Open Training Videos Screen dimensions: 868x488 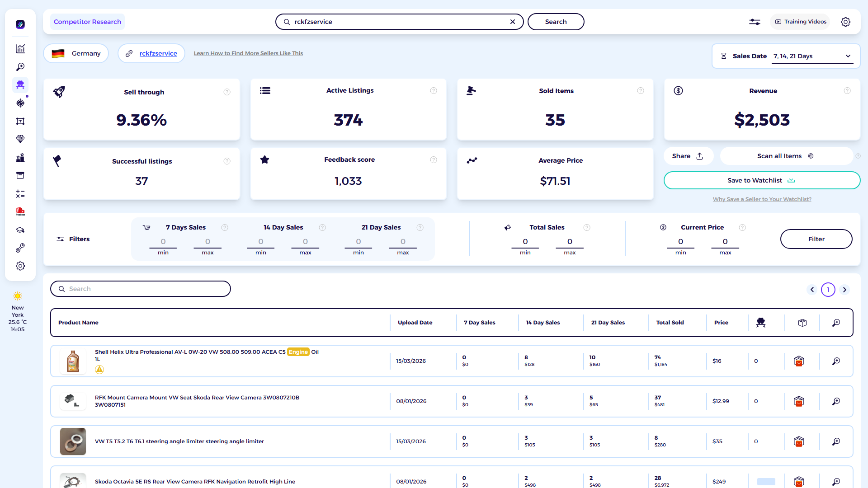(800, 22)
